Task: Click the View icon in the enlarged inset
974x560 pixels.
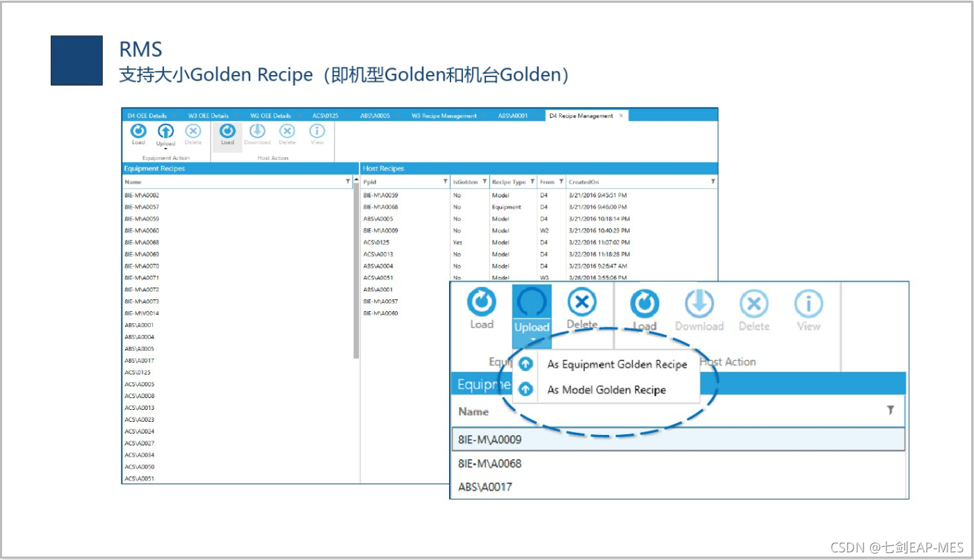Action: tap(809, 304)
